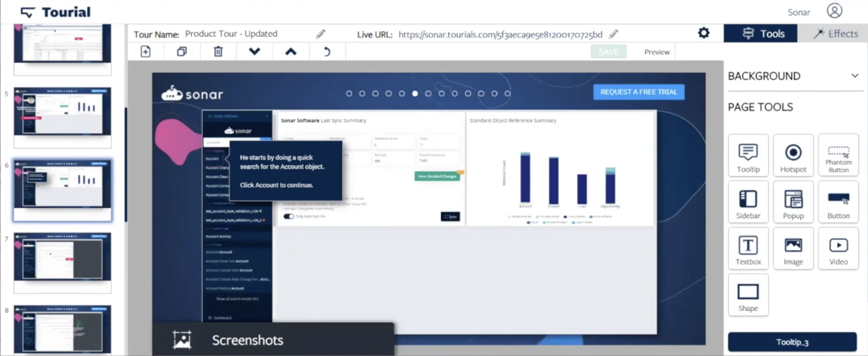The height and width of the screenshot is (356, 868).
Task: Switch to the Tools tab
Action: click(760, 33)
